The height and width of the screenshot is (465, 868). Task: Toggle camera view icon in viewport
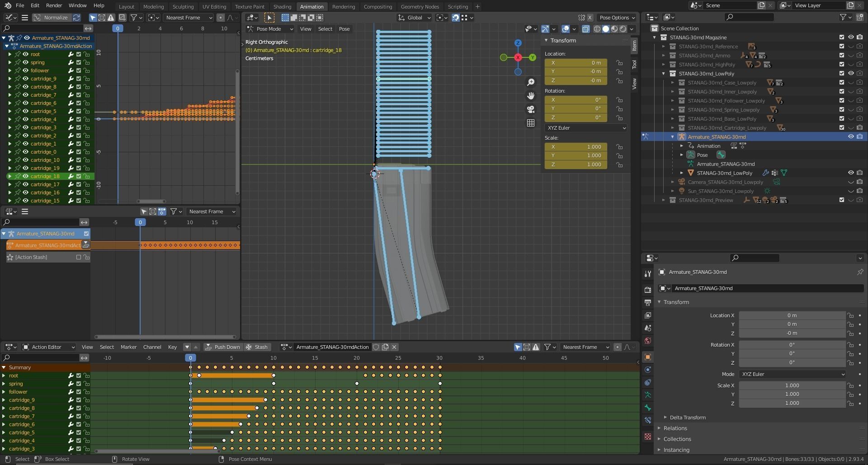pyautogui.click(x=531, y=109)
